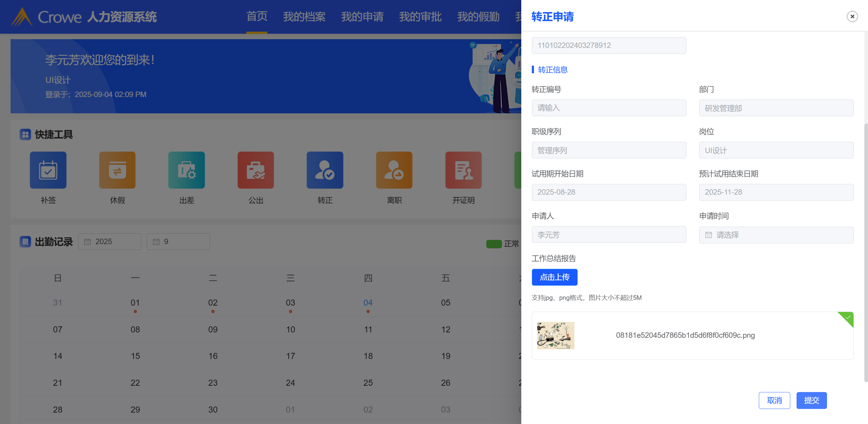Click the uploaded png image thumbnail

[555, 335]
